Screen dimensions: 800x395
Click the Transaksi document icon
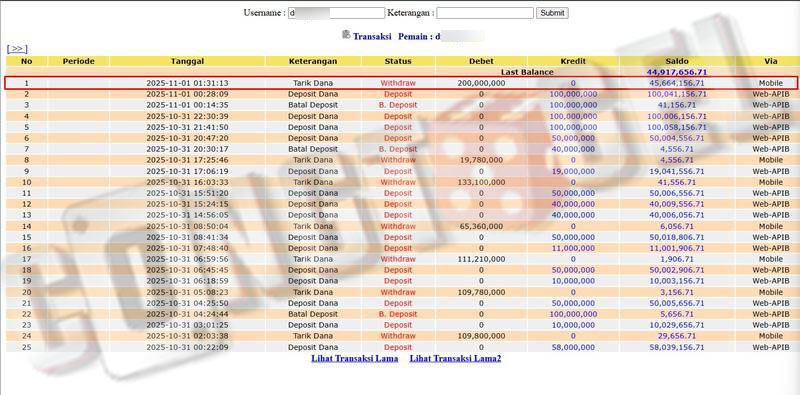coord(346,35)
